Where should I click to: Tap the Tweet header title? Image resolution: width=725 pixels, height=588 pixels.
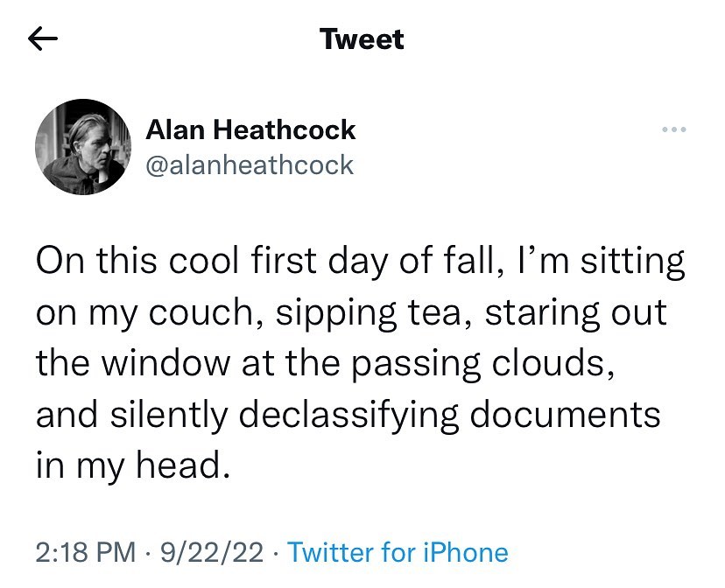pos(362,39)
